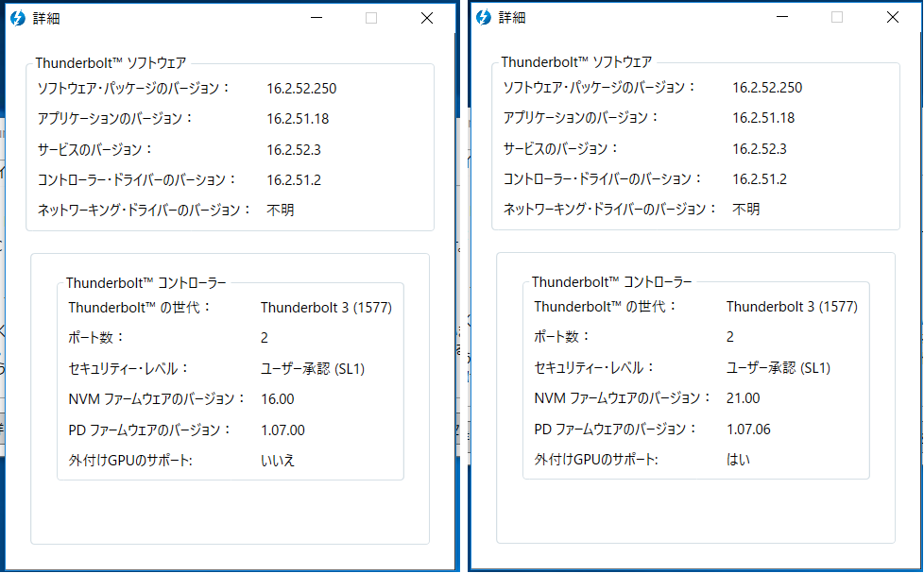924x573 pixels.
Task: Click port count value 2 in left window
Action: 264,338
